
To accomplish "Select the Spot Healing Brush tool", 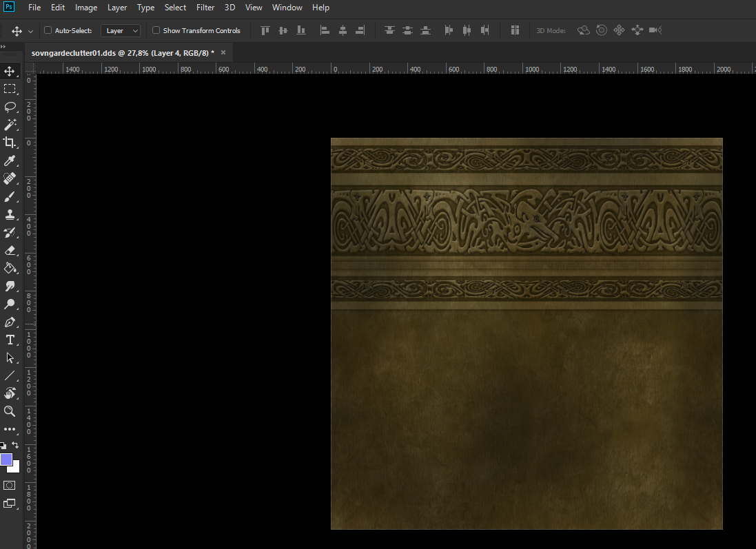I will [x=10, y=178].
